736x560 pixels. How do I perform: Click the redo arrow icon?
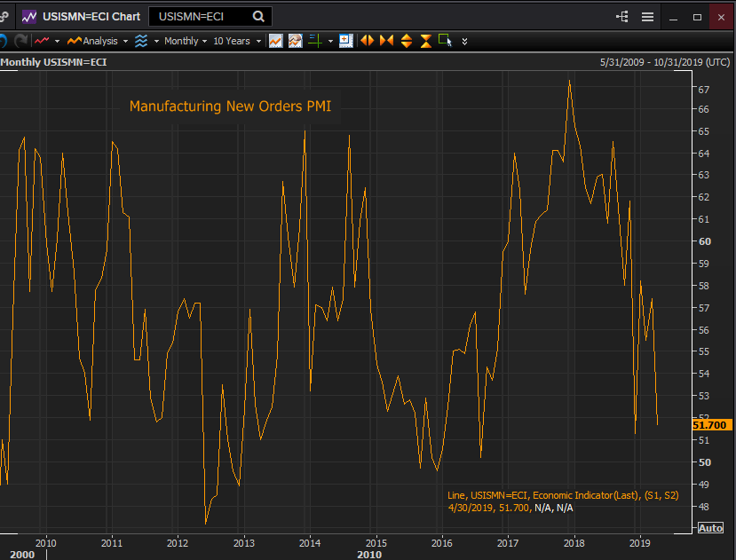click(x=20, y=42)
